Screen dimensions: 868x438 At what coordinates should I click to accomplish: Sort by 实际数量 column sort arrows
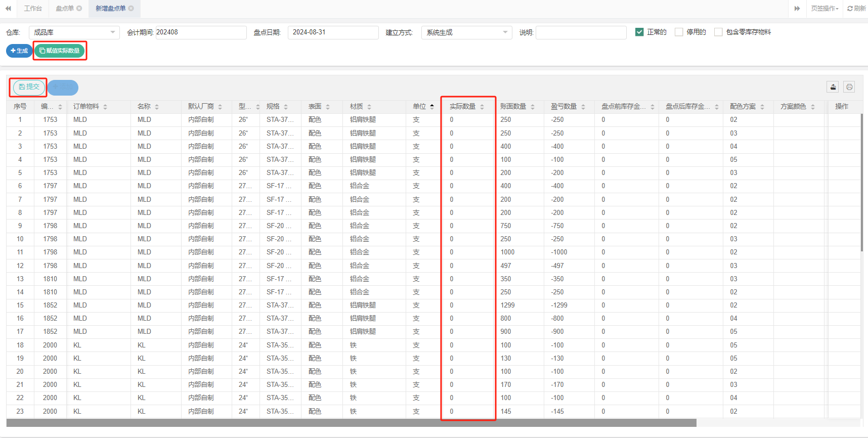[x=482, y=107]
